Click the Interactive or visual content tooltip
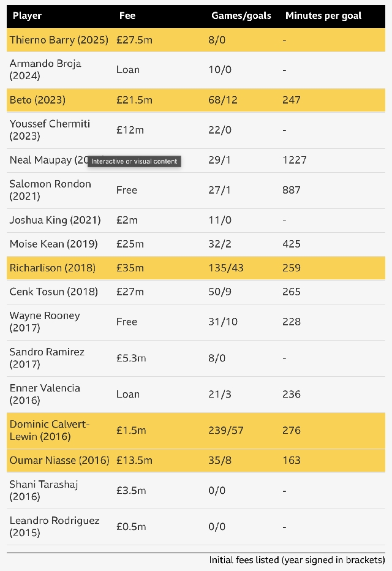Image resolution: width=392 pixels, height=571 pixels. 135,161
